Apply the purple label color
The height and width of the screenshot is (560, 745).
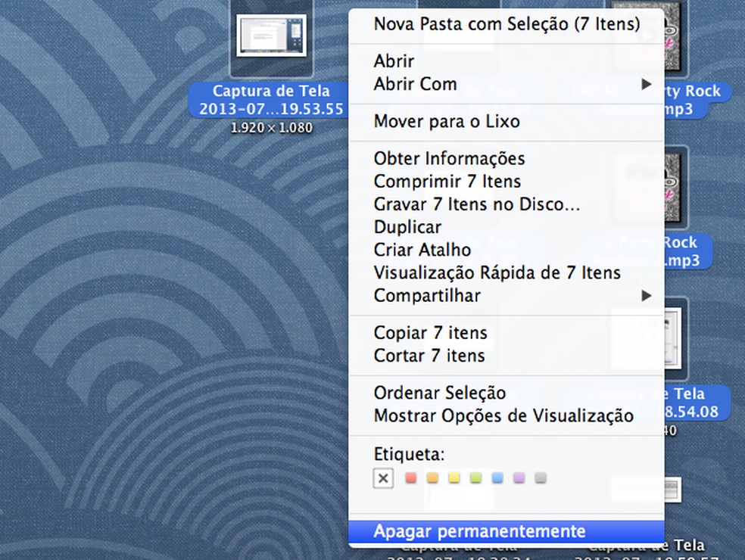519,478
